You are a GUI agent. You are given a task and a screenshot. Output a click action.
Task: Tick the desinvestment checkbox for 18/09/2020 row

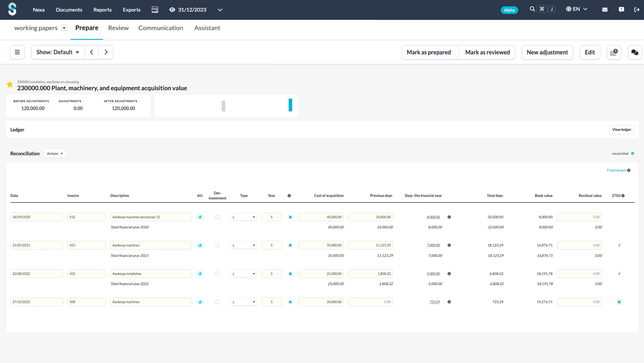point(217,217)
